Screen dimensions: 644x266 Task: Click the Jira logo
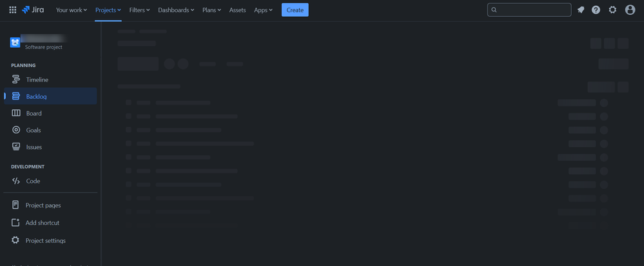tap(33, 10)
